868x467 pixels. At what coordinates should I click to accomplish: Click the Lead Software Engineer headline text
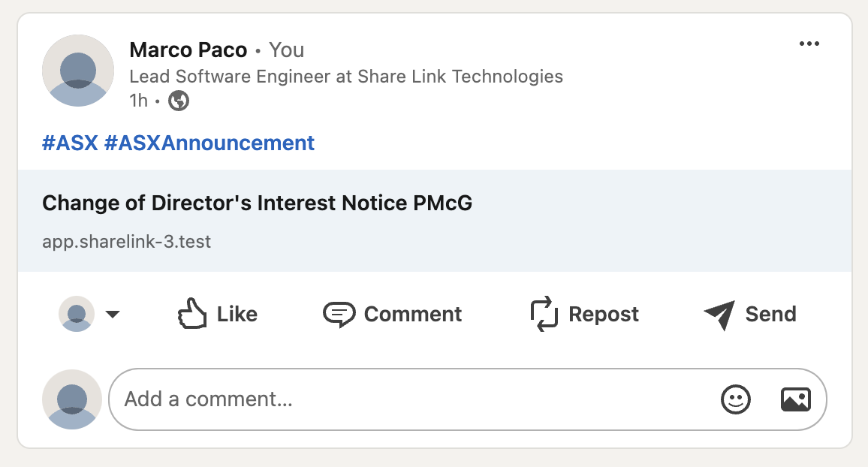click(x=346, y=76)
